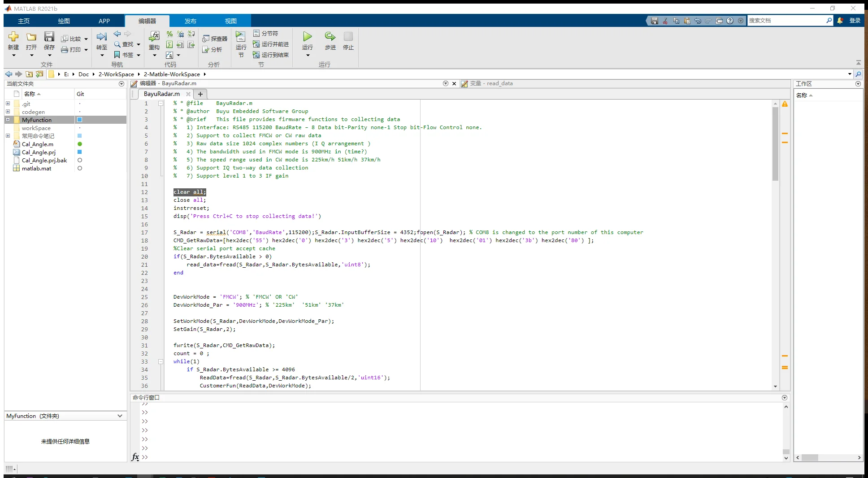Open the Profiler (探查器)
This screenshot has height=478, width=868.
coord(215,39)
